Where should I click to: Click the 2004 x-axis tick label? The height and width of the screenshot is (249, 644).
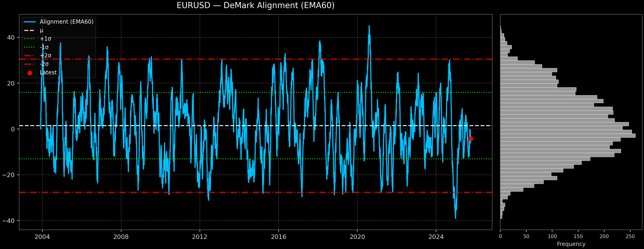42,237
